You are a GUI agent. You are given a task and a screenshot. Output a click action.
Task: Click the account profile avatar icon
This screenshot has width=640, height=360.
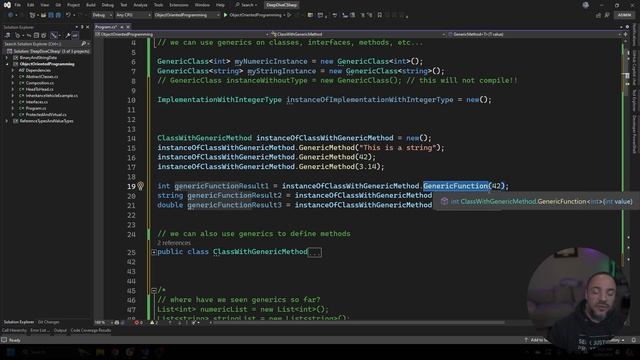pyautogui.click(x=586, y=5)
